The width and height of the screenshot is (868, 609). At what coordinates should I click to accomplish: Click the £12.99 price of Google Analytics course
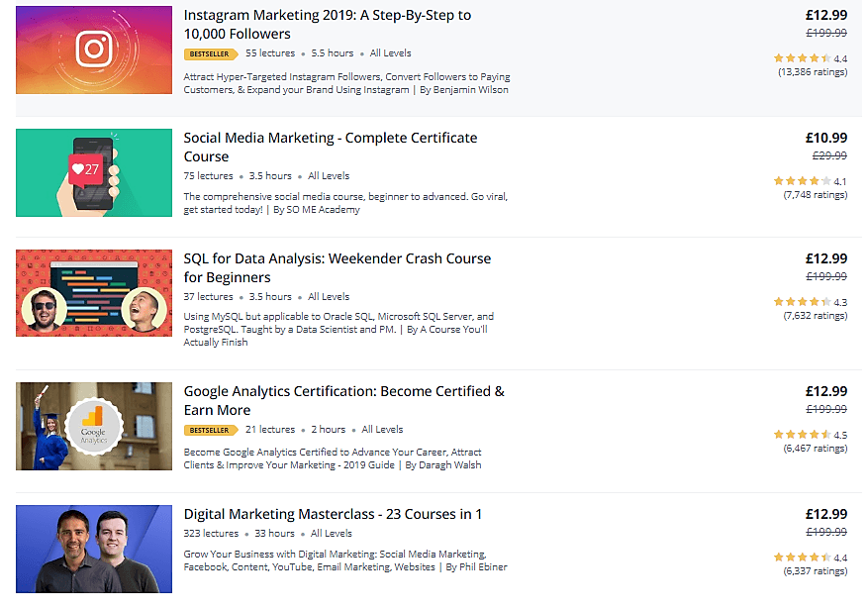(x=825, y=391)
